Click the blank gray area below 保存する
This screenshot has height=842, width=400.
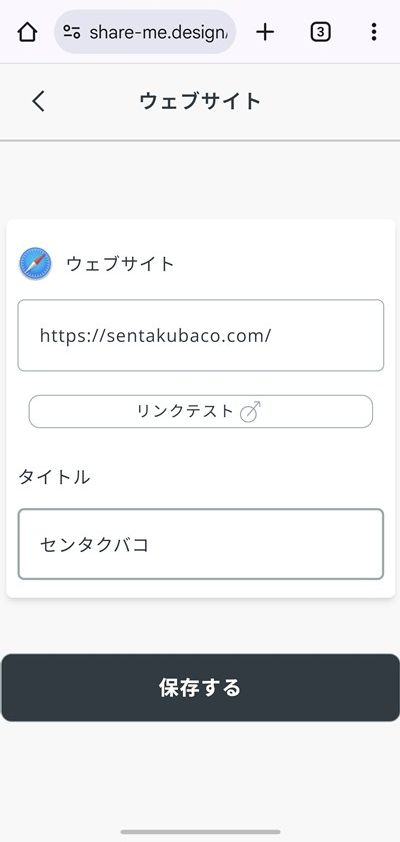pos(200,773)
